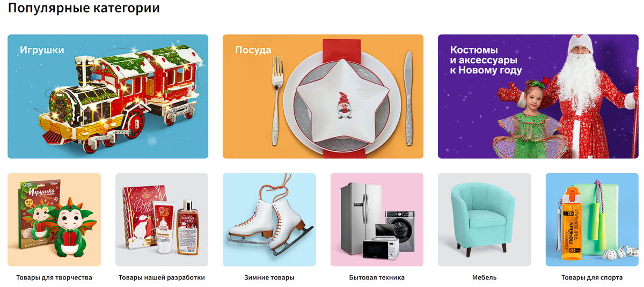The width and height of the screenshot is (644, 287).
Task: Open Товары нашей разработки link
Action: [x=162, y=278]
